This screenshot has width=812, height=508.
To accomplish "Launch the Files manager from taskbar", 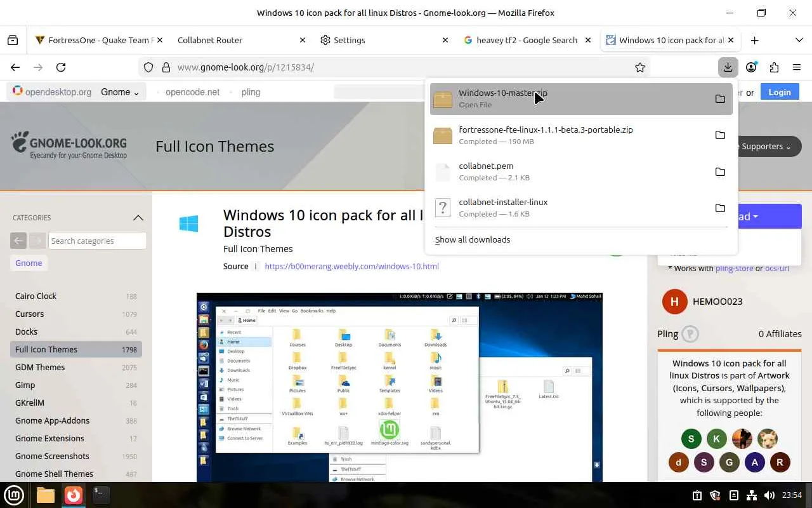I will (45, 495).
